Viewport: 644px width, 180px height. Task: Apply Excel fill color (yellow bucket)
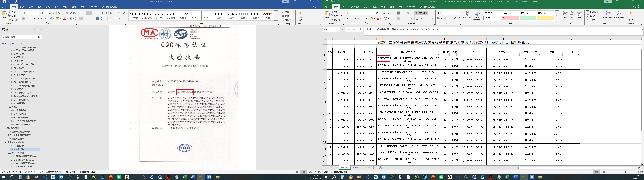coord(371,18)
